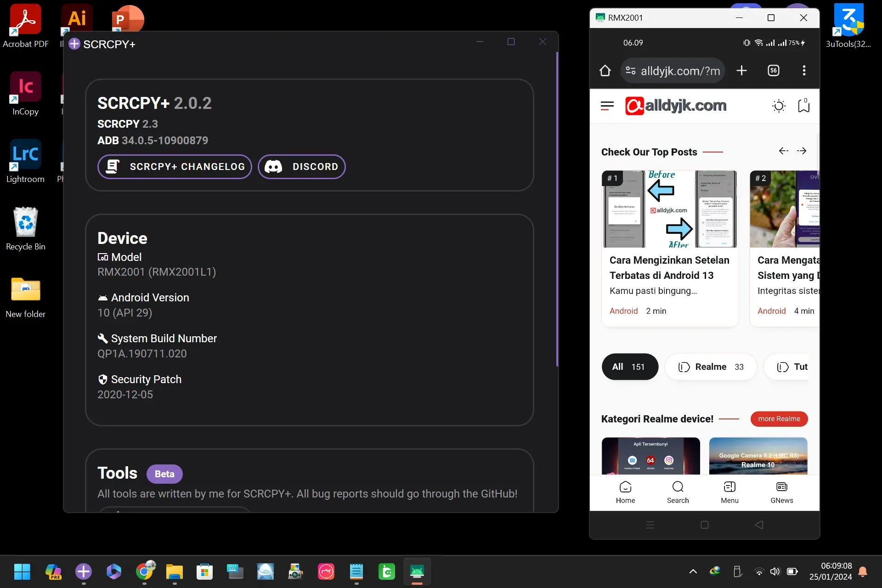This screenshot has height=588, width=882.
Task: Open the Recycle Bin desktop icon
Action: pos(26,229)
